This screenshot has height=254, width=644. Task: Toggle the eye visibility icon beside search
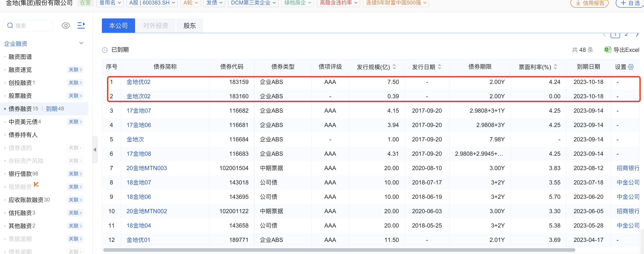pos(66,26)
